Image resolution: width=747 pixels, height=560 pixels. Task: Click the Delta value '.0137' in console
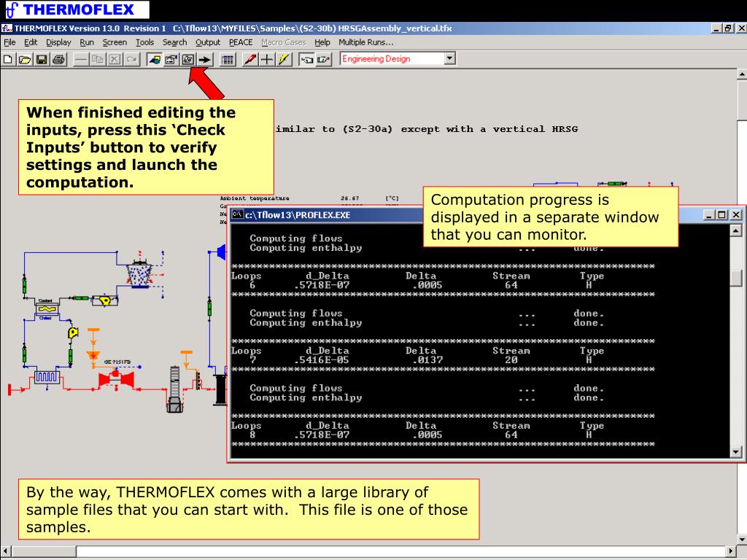pos(427,360)
